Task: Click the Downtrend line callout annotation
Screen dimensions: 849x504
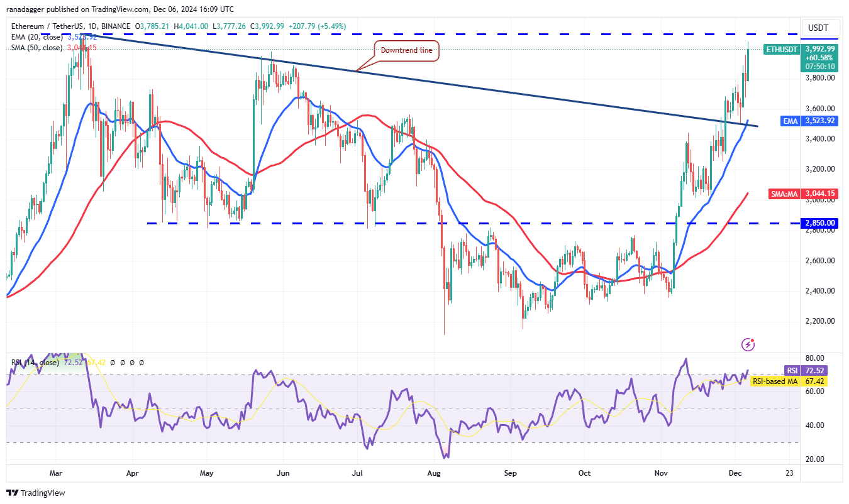Action: 408,50
